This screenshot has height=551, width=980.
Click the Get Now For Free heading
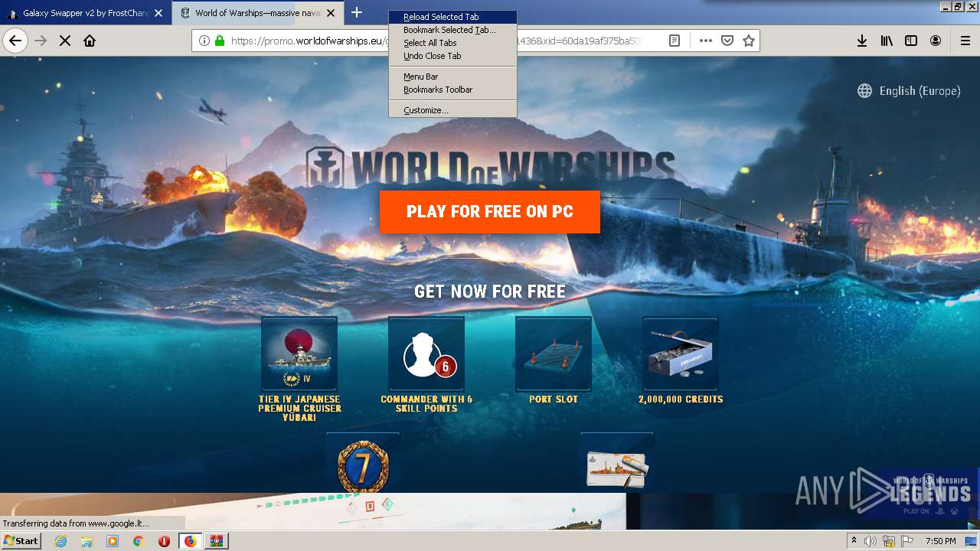(490, 292)
